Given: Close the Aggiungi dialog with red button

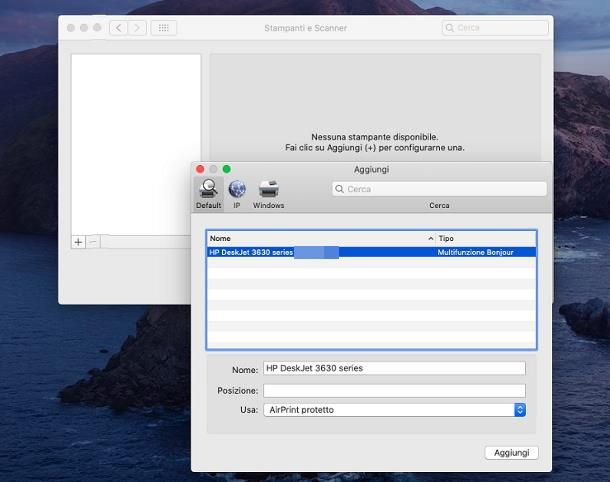Looking at the screenshot, I should click(x=200, y=169).
